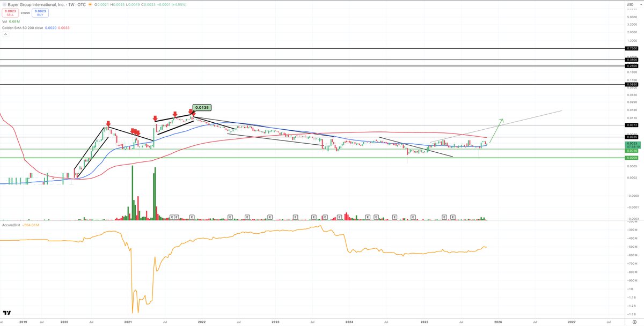This screenshot has width=644, height=326.
Task: Select the Golden SMA 50 200 legend
Action: [36, 27]
